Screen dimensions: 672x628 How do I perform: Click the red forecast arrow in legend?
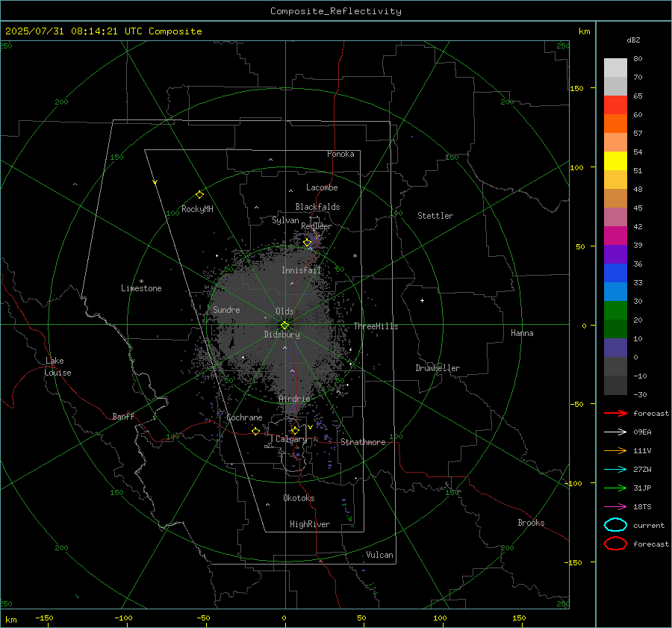[x=615, y=413]
